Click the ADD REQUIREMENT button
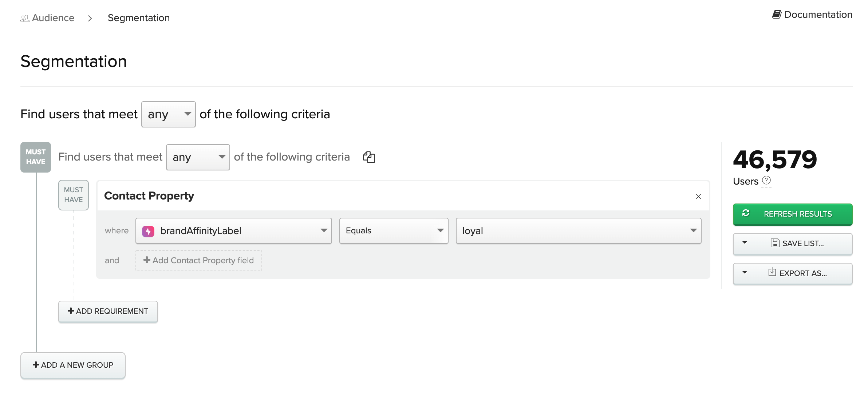Viewport: 868px width, 399px height. click(x=108, y=311)
